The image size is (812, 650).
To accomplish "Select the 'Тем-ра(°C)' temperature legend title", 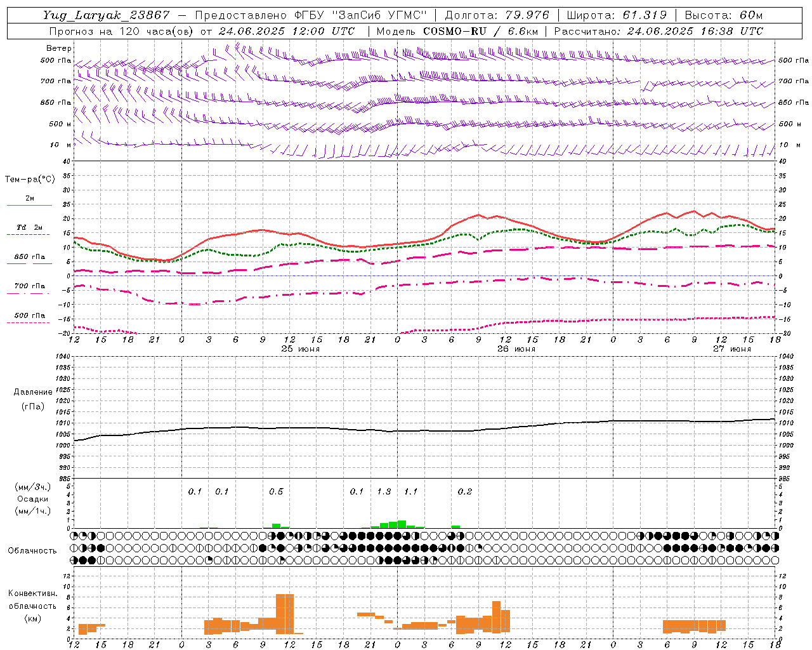I will 30,180.
